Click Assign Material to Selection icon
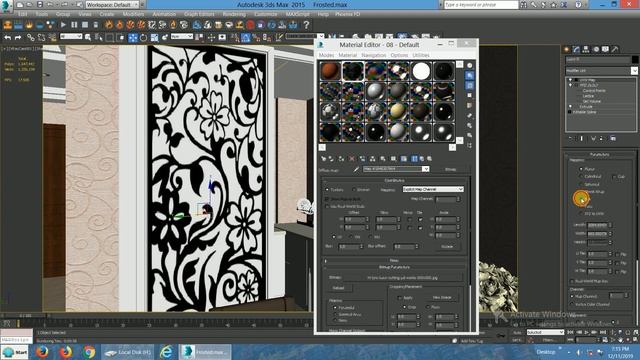This screenshot has width=640, height=360. click(341, 159)
